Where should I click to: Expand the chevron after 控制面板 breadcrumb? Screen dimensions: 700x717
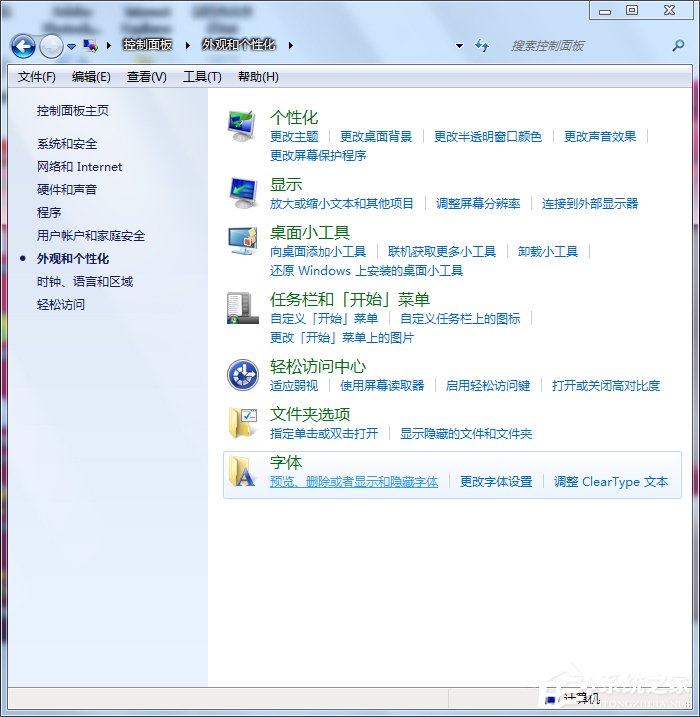[x=192, y=45]
